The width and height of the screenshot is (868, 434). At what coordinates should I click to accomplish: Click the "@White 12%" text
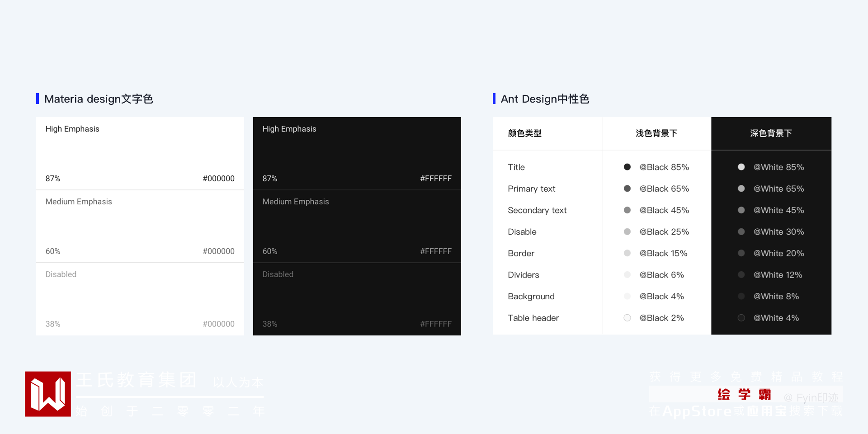point(778,275)
